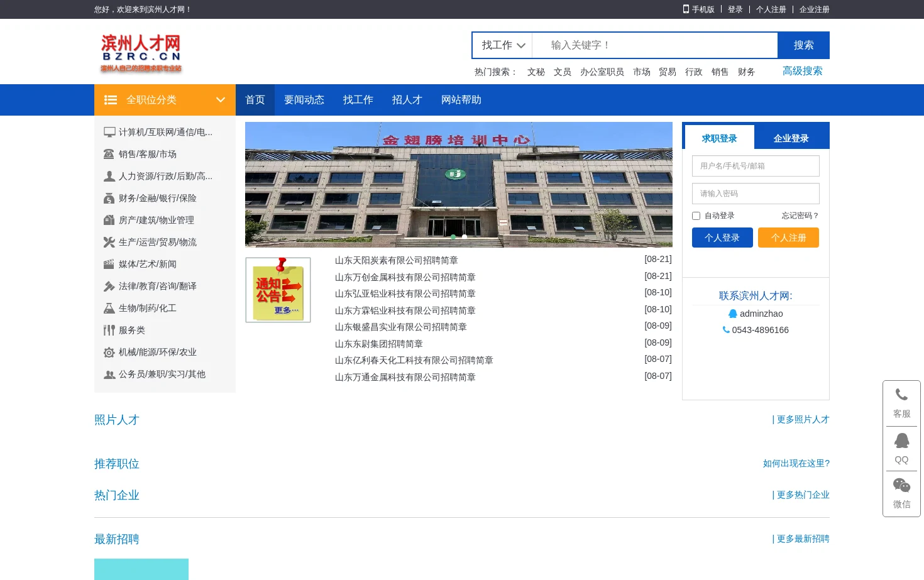Toggle the 自动登录 checkbox
The width and height of the screenshot is (924, 580).
tap(696, 216)
